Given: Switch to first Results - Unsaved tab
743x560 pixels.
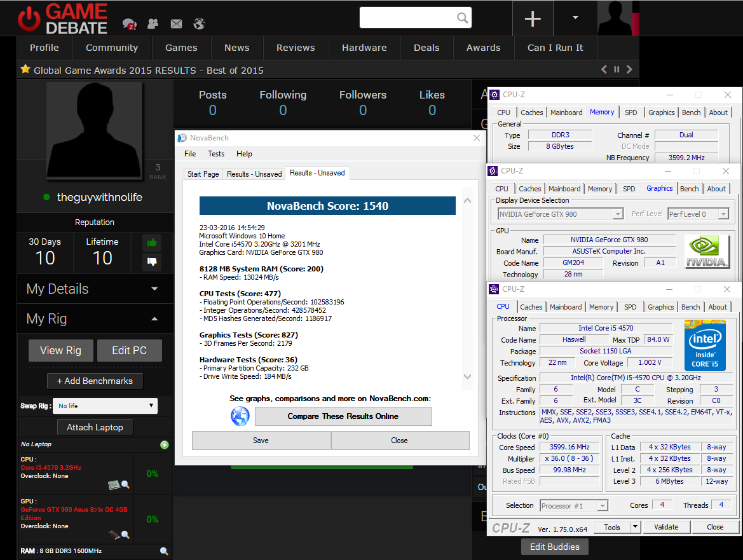Looking at the screenshot, I should (x=254, y=174).
